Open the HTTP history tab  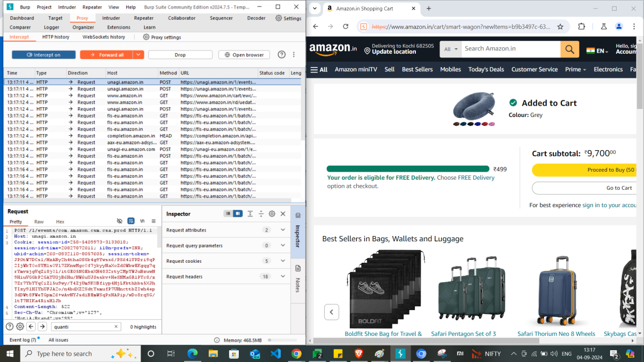click(x=56, y=37)
